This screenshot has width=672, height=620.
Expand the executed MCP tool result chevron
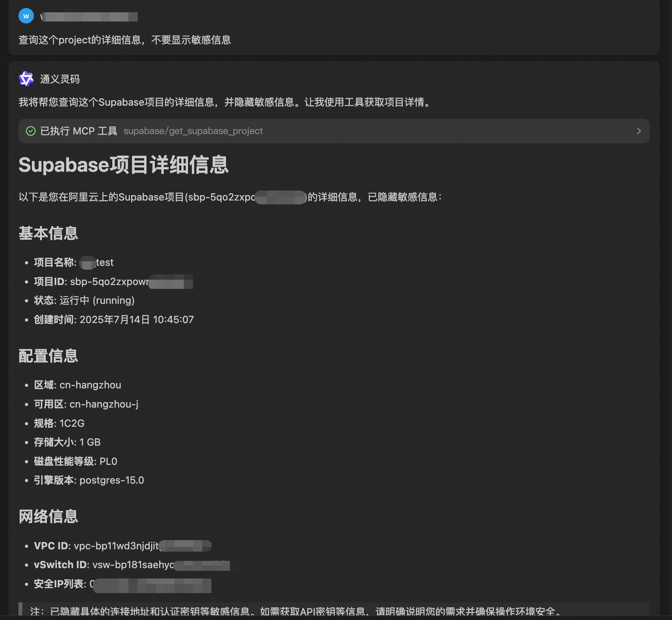[x=639, y=131]
